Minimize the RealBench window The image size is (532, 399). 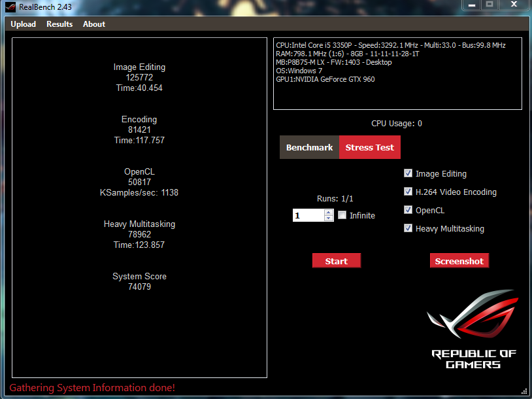click(472, 5)
